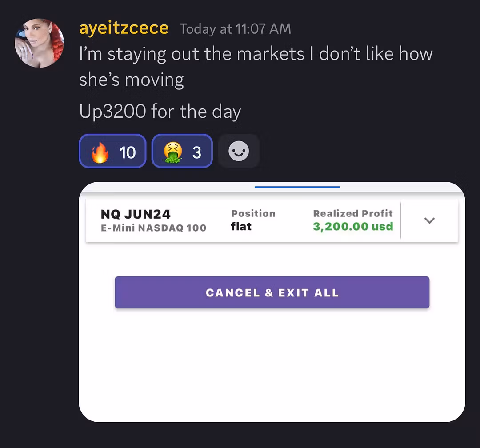Click the Position label

tap(253, 213)
